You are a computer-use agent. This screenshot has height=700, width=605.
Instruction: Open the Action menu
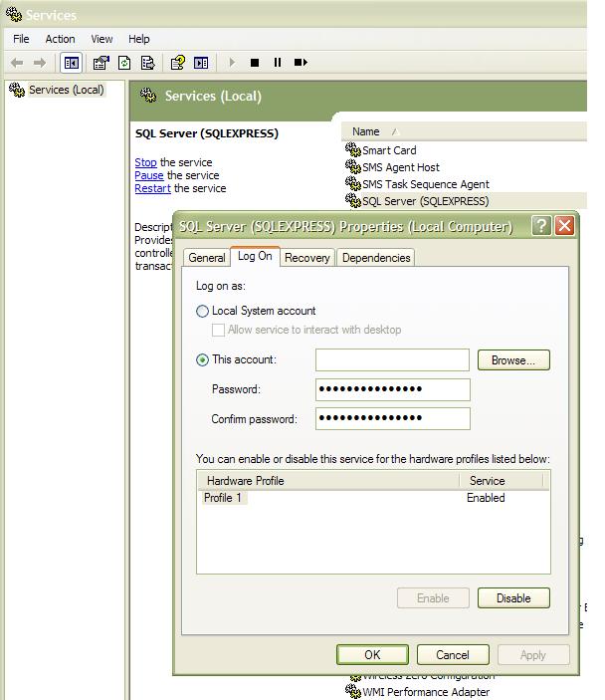(60, 39)
